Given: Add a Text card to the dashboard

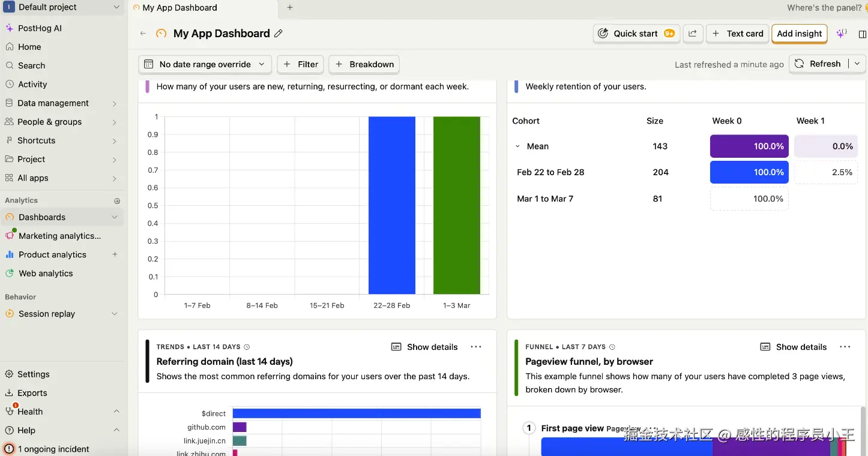Looking at the screenshot, I should click(x=738, y=34).
